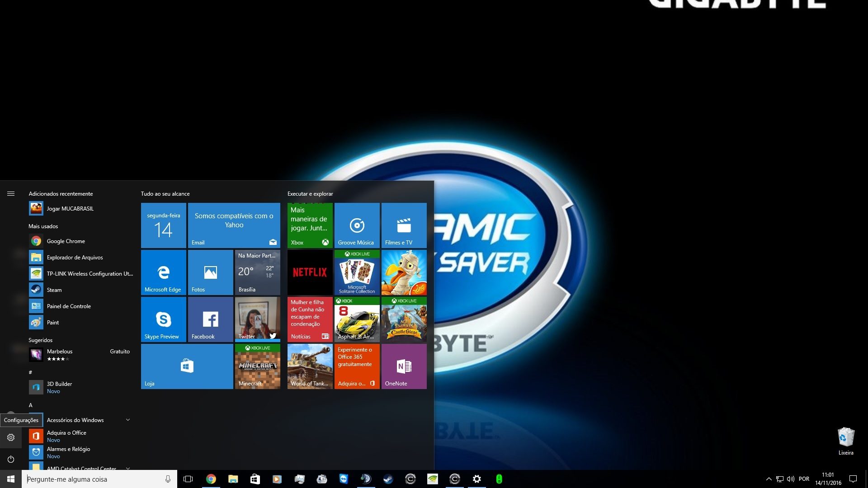Open the Twitter tile
Screen dimensions: 868x488
(258, 319)
